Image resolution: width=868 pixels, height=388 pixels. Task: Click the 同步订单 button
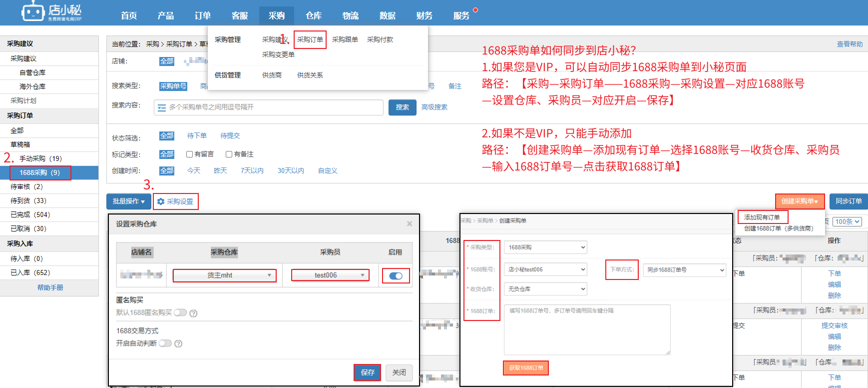point(849,201)
